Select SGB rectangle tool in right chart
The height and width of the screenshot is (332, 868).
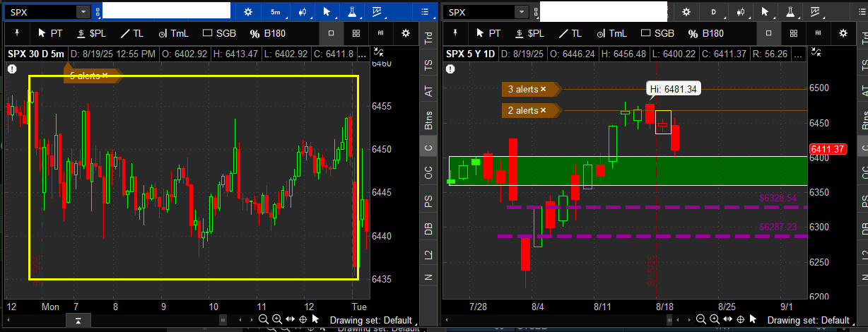point(657,33)
